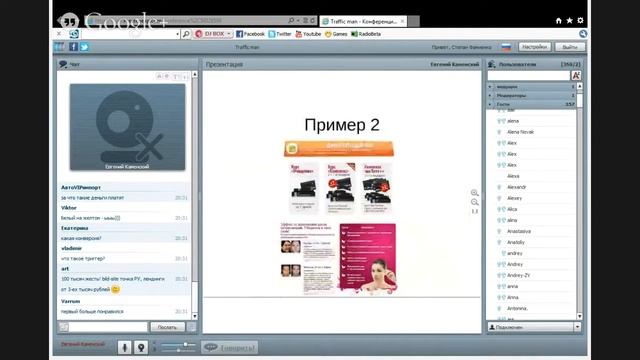Open the browser home icon
Screen dimensions: 640x360
click(x=558, y=20)
